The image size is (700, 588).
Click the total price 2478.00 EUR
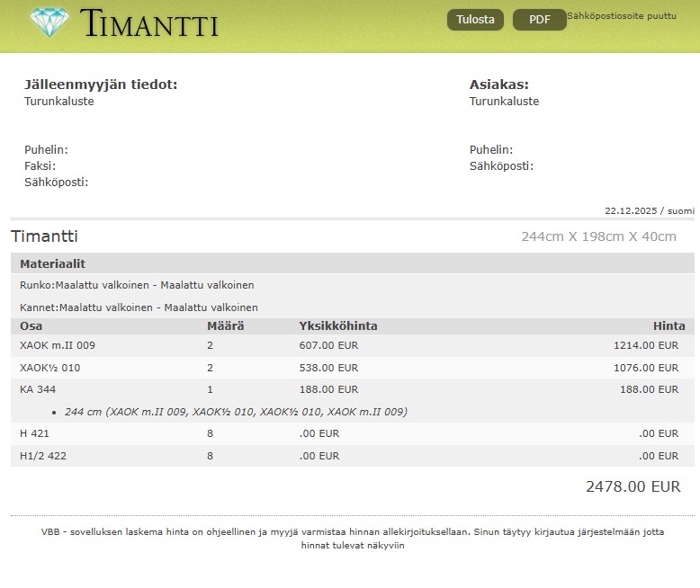pos(633,486)
